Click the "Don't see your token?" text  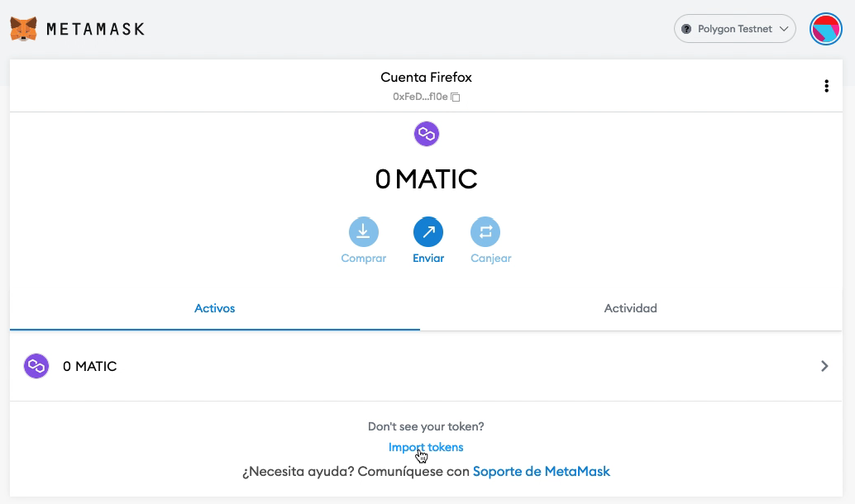pos(426,426)
